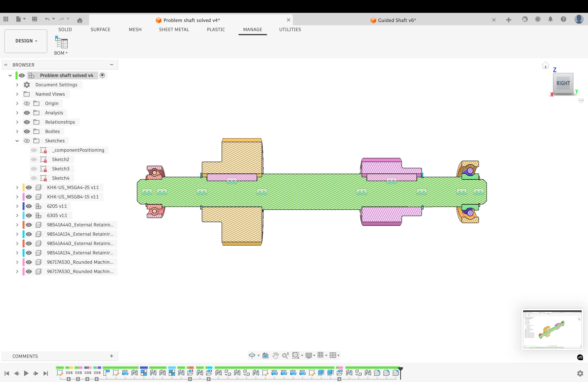This screenshot has height=382, width=588.
Task: Switch to the Guided Shaft v6 document tab
Action: tap(397, 20)
